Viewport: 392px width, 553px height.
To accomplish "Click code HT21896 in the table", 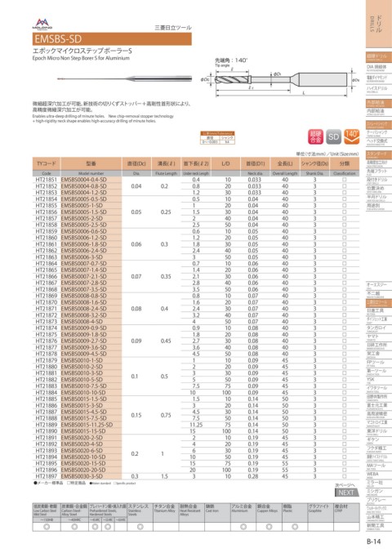I will [x=47, y=470].
